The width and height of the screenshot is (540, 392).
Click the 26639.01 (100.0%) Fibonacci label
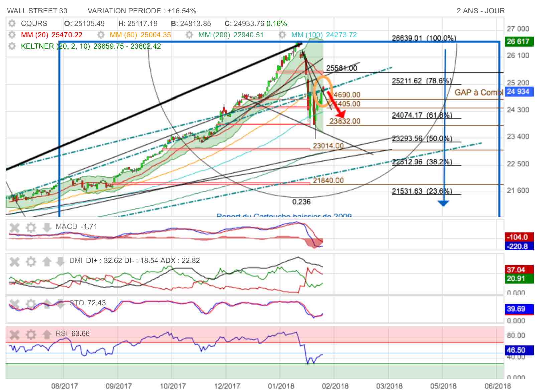[x=424, y=38]
